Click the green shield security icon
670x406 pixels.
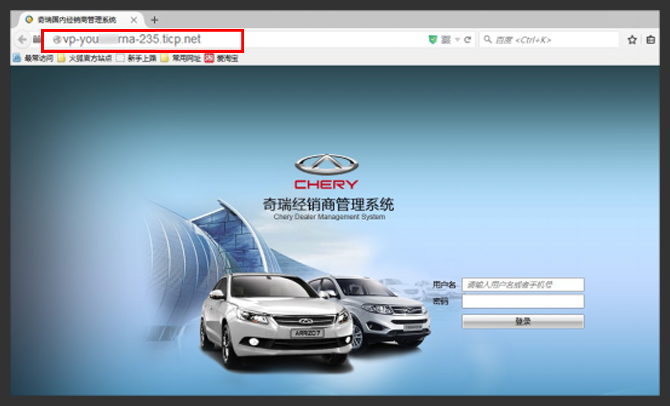tap(432, 40)
